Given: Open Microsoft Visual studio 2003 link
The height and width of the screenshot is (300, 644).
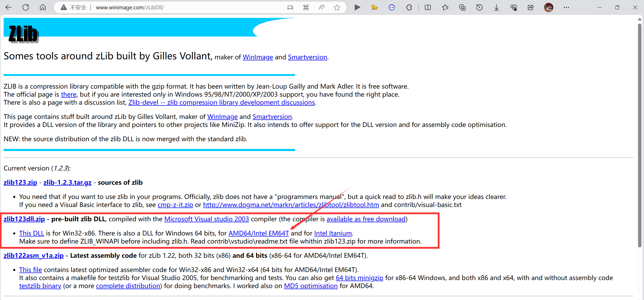Looking at the screenshot, I should click(x=207, y=219).
